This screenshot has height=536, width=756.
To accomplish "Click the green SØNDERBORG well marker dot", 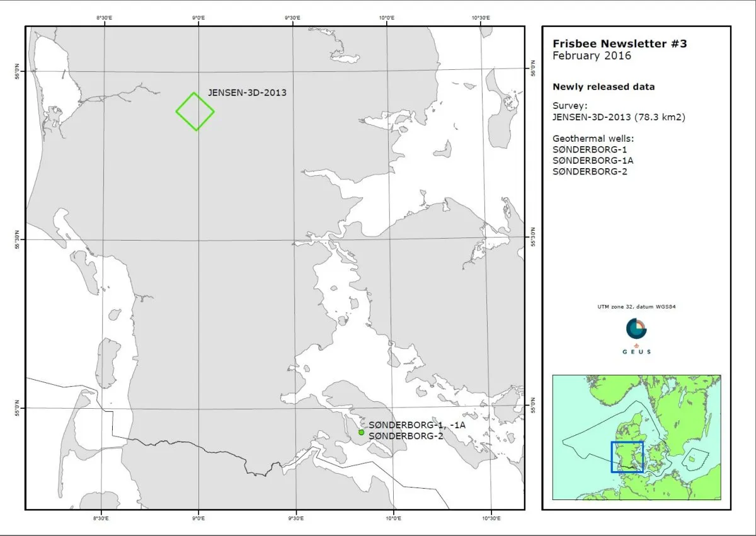I will (x=361, y=432).
